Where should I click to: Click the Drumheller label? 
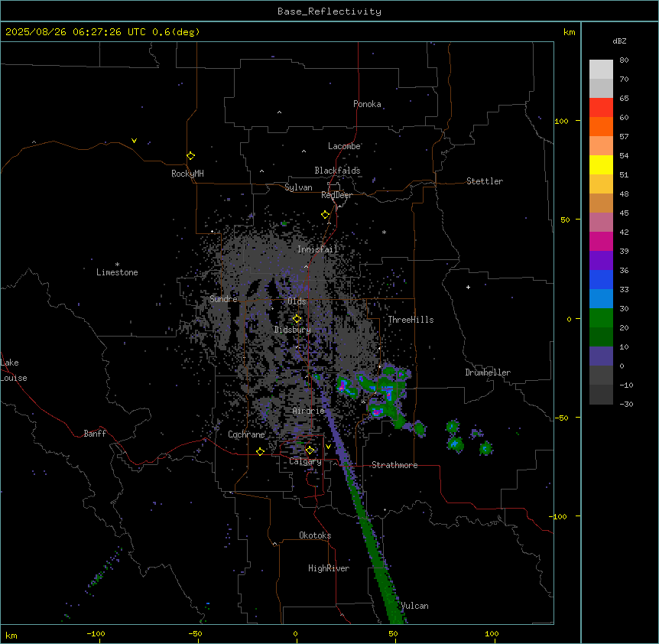click(488, 372)
